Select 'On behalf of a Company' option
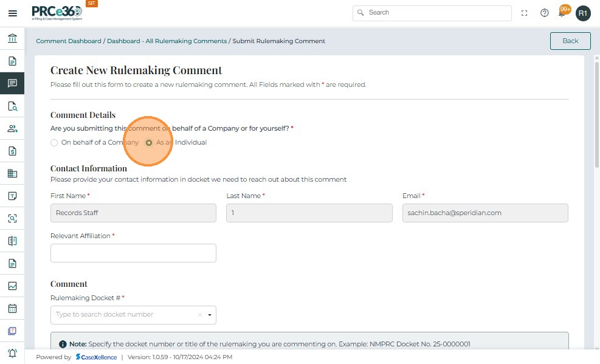This screenshot has width=600, height=364. [54, 143]
